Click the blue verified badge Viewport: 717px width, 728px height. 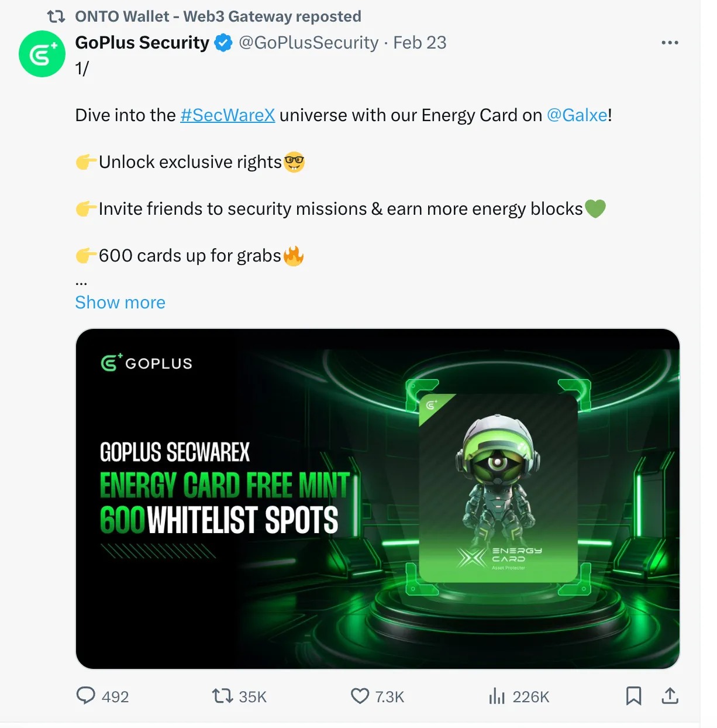click(223, 43)
